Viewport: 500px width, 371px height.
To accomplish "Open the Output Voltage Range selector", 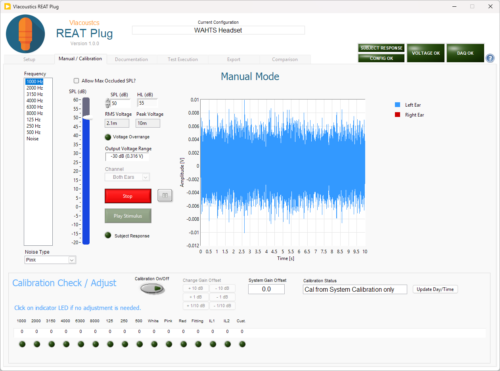I will (x=127, y=156).
